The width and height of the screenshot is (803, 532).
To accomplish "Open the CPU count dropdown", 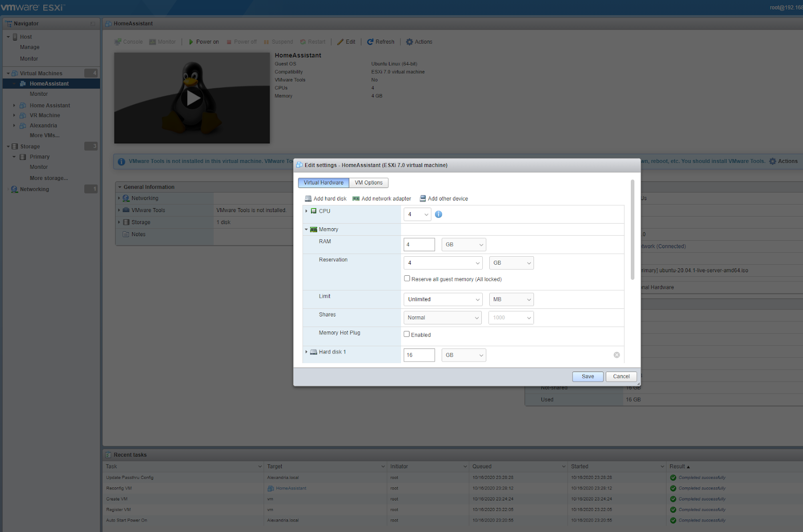I will point(418,215).
